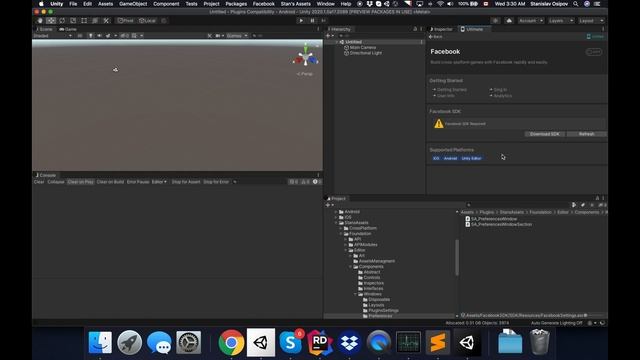The width and height of the screenshot is (640, 360).
Task: Click the Facebook SDK warning icon
Action: 439,123
